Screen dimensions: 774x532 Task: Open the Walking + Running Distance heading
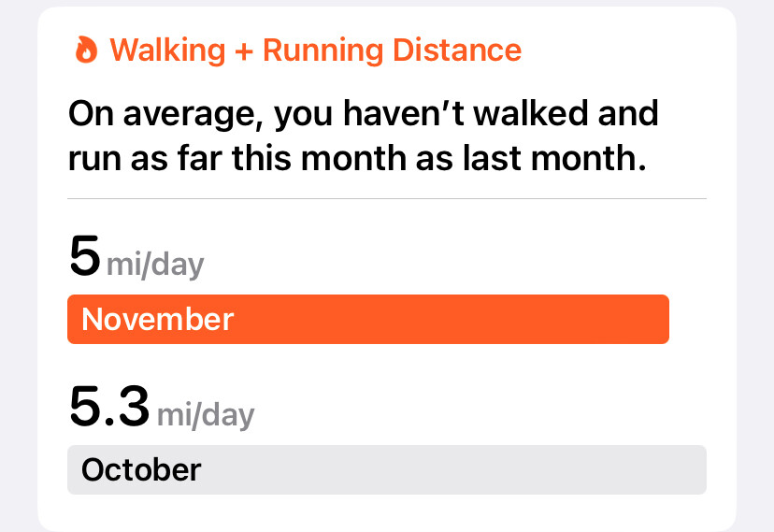click(315, 50)
